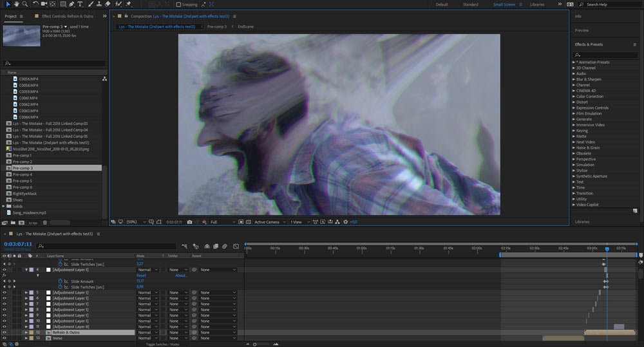Viewport: 644px width, 347px height.
Task: Select the Hand tool in toolbar
Action: tap(15, 5)
